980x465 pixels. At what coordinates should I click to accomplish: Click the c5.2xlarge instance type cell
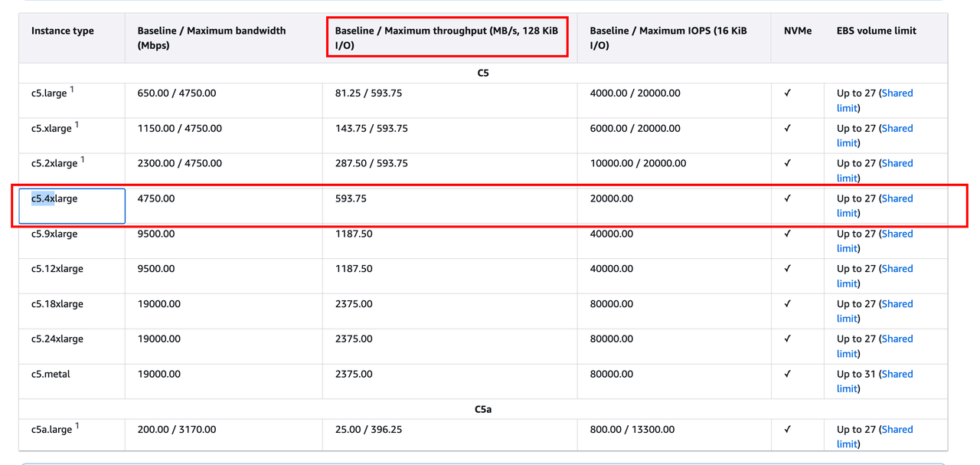(72, 171)
